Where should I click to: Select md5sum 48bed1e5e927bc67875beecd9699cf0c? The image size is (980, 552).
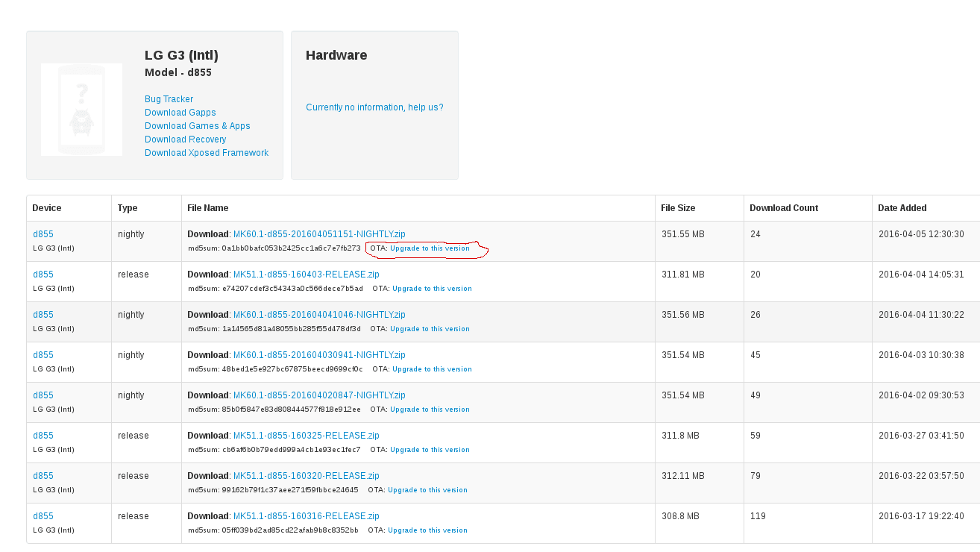pyautogui.click(x=292, y=369)
